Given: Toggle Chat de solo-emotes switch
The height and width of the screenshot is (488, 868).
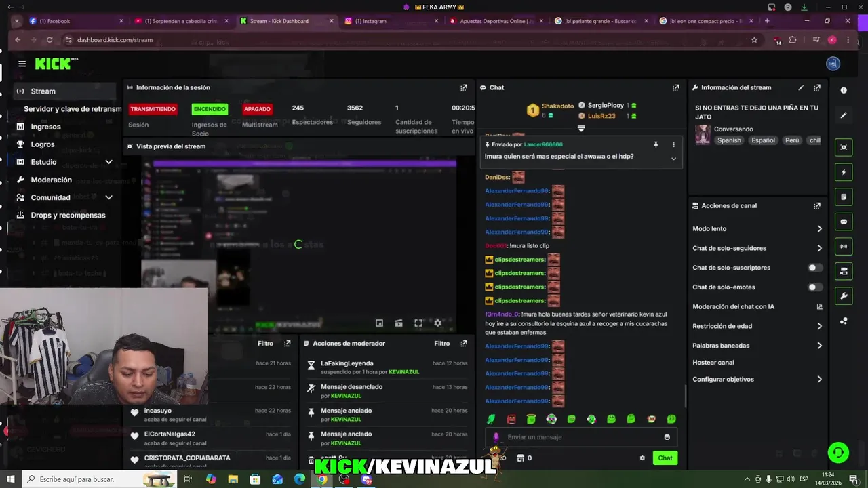Looking at the screenshot, I should [815, 287].
